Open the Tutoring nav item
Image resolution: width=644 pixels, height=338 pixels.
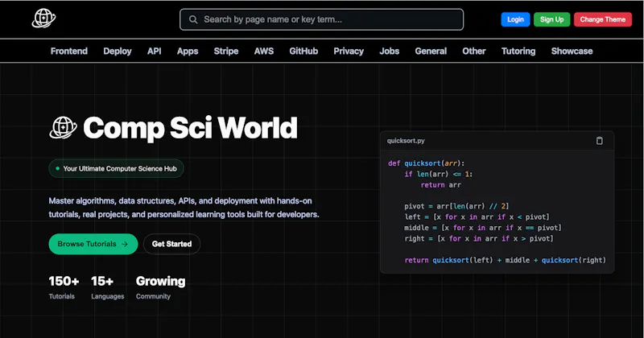click(518, 51)
